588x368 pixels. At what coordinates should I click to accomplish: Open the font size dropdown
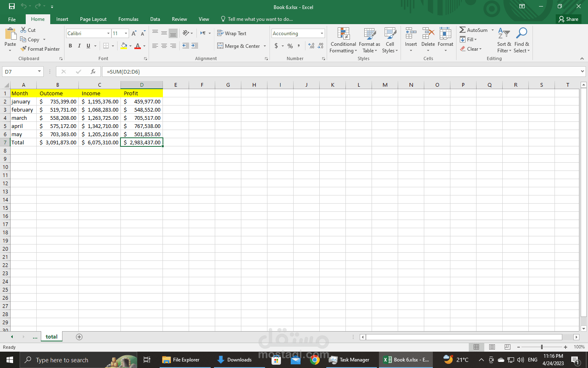[x=126, y=33]
